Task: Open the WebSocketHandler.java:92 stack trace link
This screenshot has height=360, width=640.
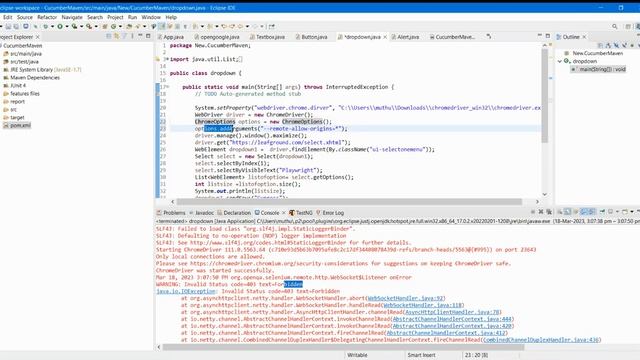Action: pyautogui.click(x=406, y=298)
